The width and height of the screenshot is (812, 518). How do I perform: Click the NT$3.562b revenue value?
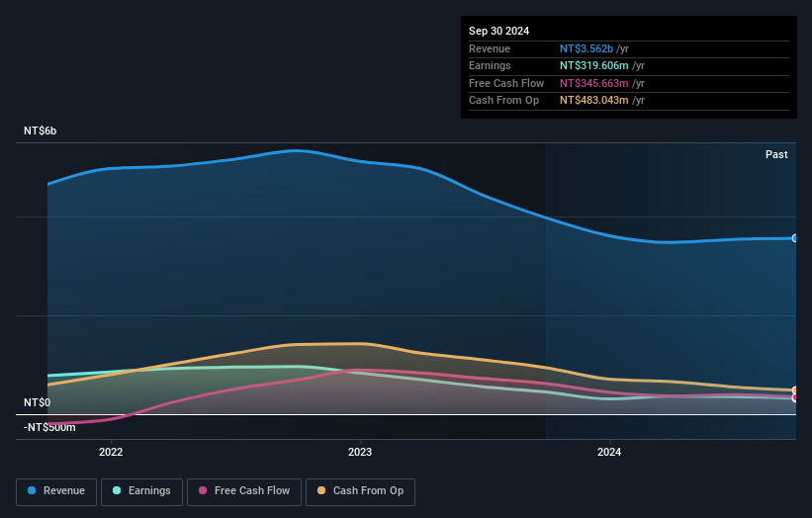click(x=586, y=48)
